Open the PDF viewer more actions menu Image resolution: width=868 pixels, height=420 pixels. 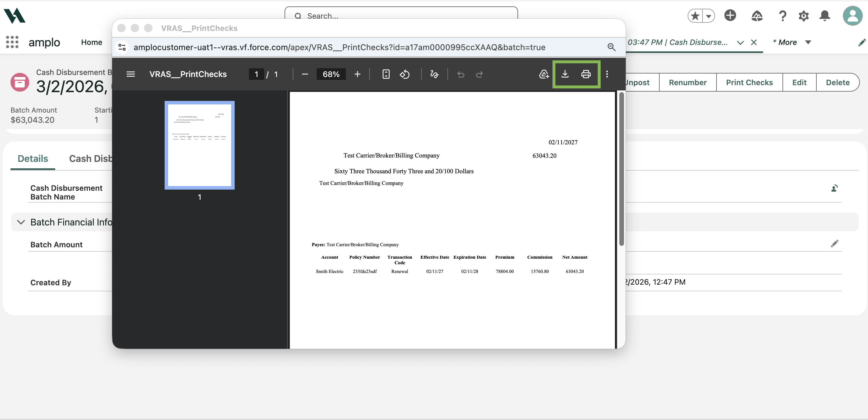point(607,74)
